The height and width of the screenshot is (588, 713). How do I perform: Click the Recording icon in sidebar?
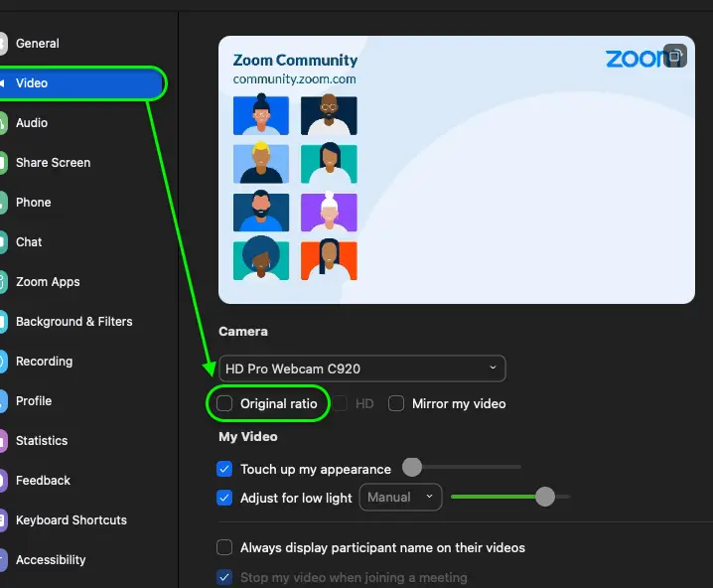(3, 362)
